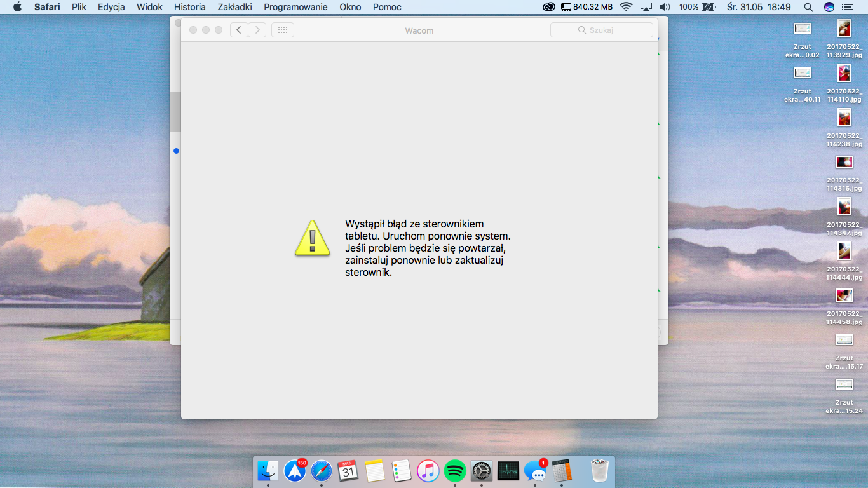Image resolution: width=868 pixels, height=488 pixels.
Task: Click the yellow warning triangle icon
Action: pyautogui.click(x=312, y=238)
